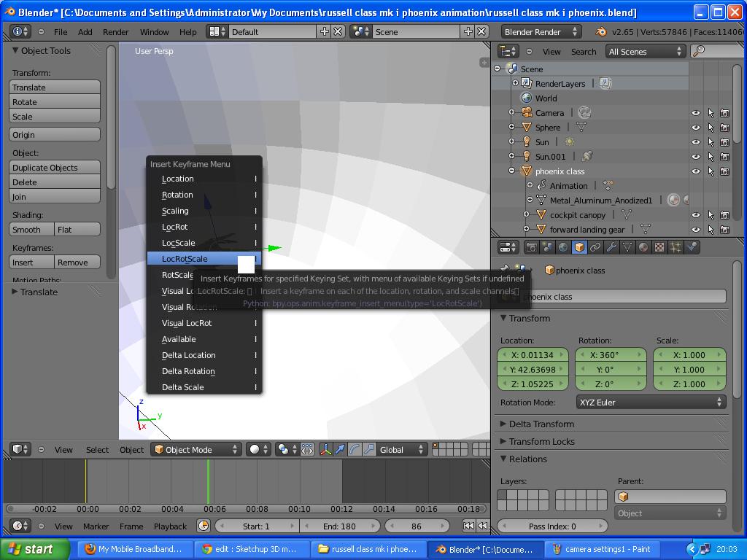Screen dimensions: 747x560
Task: Disable rendering of Sphere via its camera toggle
Action: click(x=724, y=127)
